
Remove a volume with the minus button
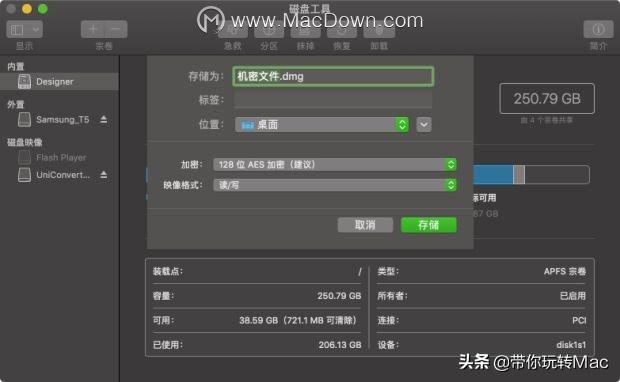[116, 29]
